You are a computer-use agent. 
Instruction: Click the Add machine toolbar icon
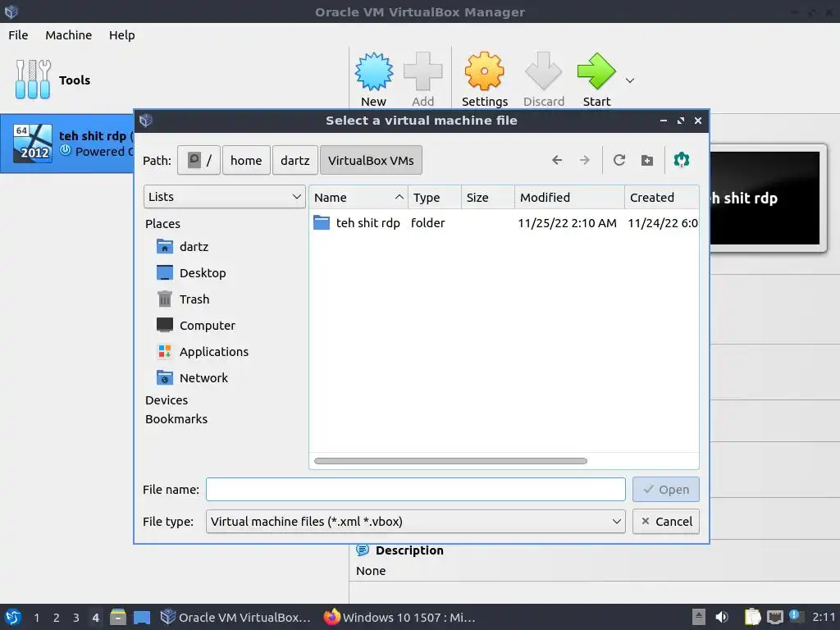point(422,72)
